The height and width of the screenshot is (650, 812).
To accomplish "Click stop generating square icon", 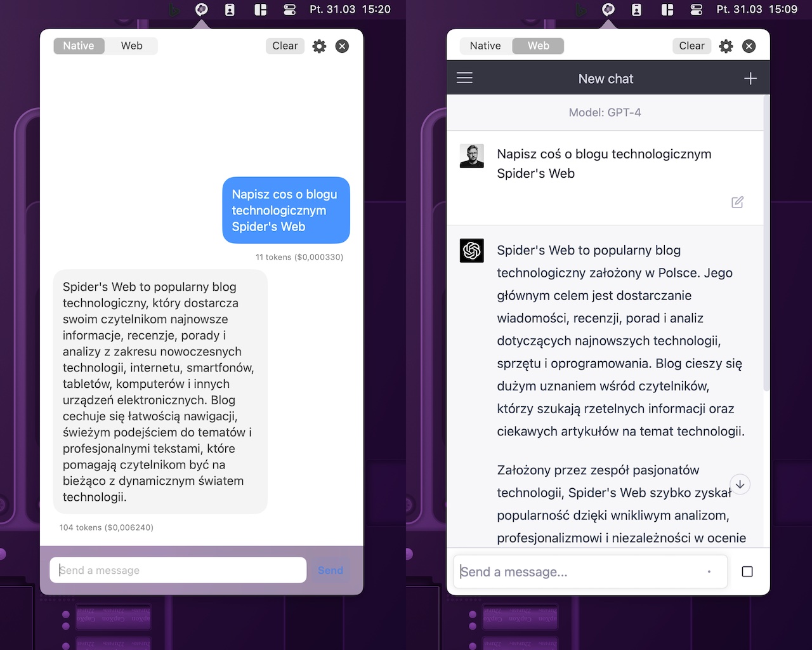I will 747,571.
